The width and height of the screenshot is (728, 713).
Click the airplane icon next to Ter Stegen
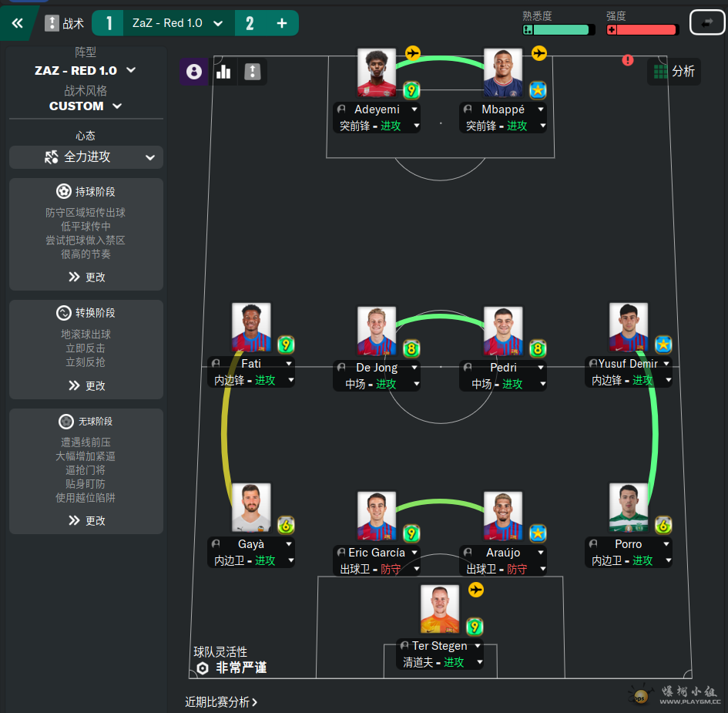click(476, 590)
